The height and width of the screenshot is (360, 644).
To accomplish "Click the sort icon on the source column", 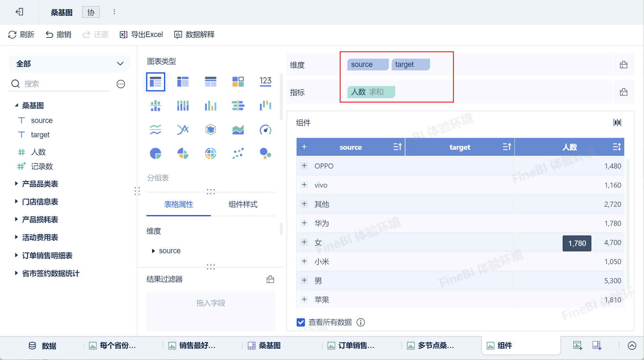I will click(397, 147).
